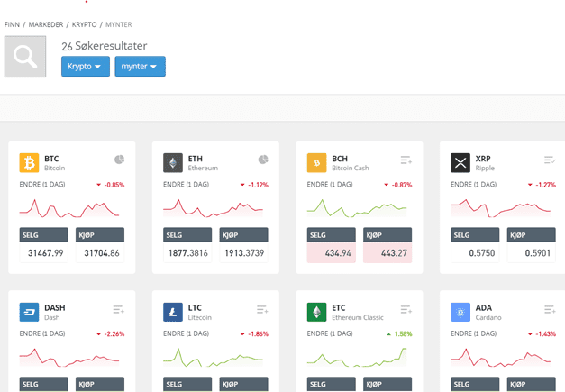Screen dimensions: 565x392
Task: Open the mynter filter dropdown
Action: (x=141, y=67)
